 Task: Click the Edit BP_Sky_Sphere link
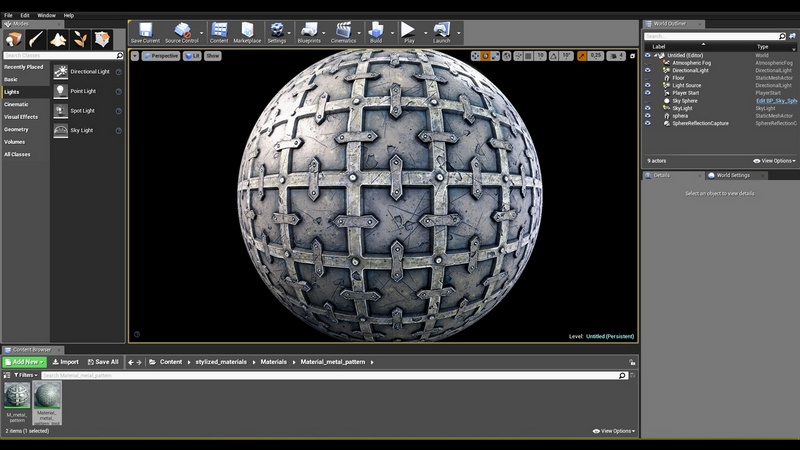pyautogui.click(x=776, y=100)
